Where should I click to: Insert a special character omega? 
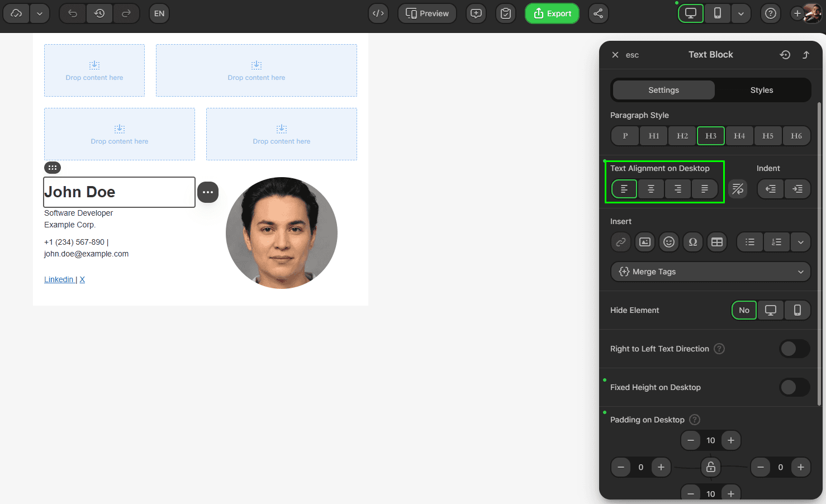[x=693, y=242]
